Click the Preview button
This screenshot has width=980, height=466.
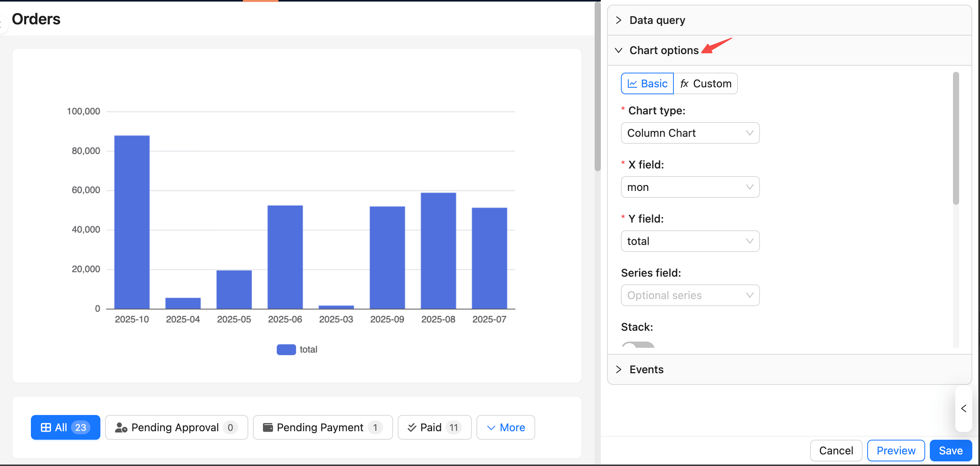895,451
